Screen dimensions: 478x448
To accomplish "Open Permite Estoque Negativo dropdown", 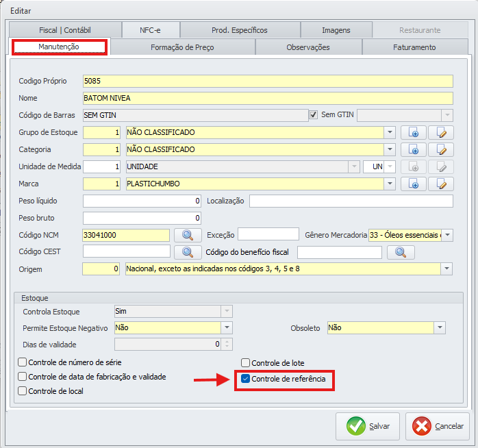I will (x=227, y=328).
